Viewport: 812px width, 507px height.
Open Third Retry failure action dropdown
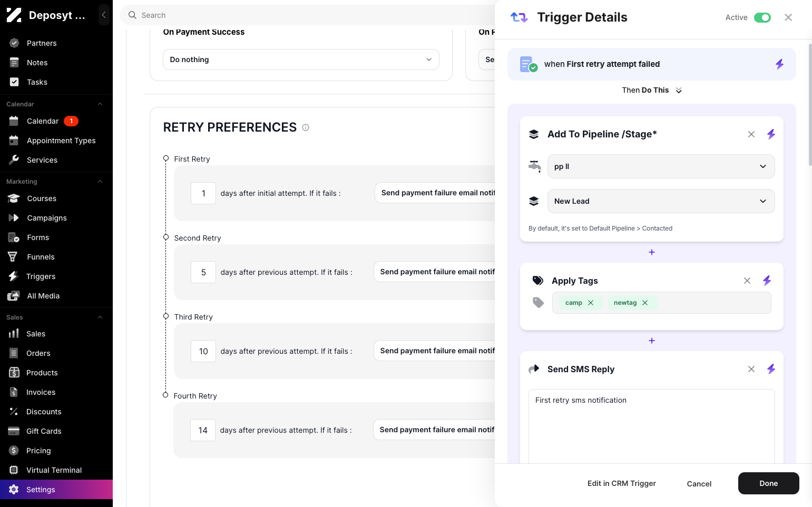point(435,351)
